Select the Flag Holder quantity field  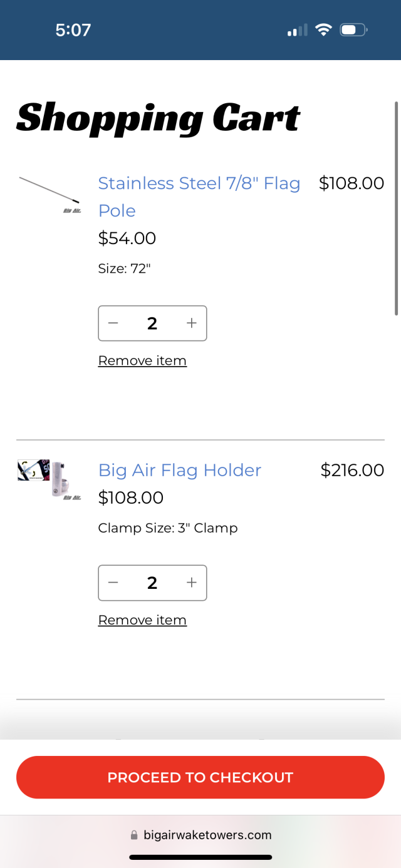pyautogui.click(x=152, y=583)
